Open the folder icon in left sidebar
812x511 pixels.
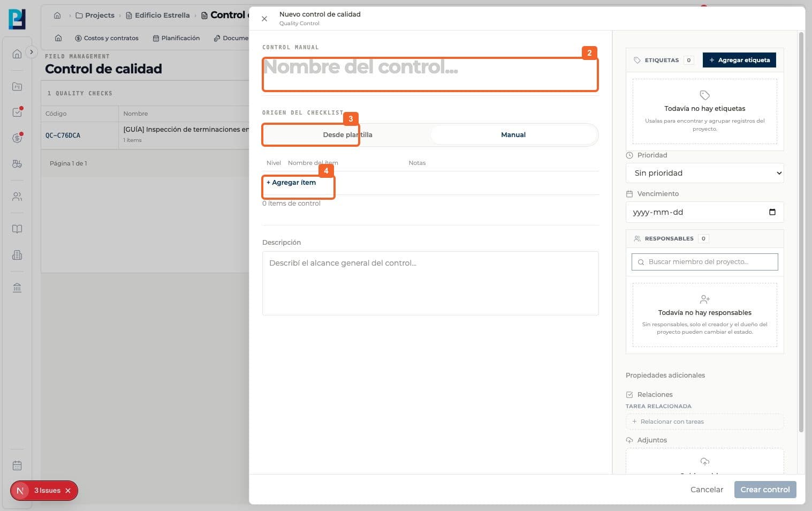click(x=17, y=86)
